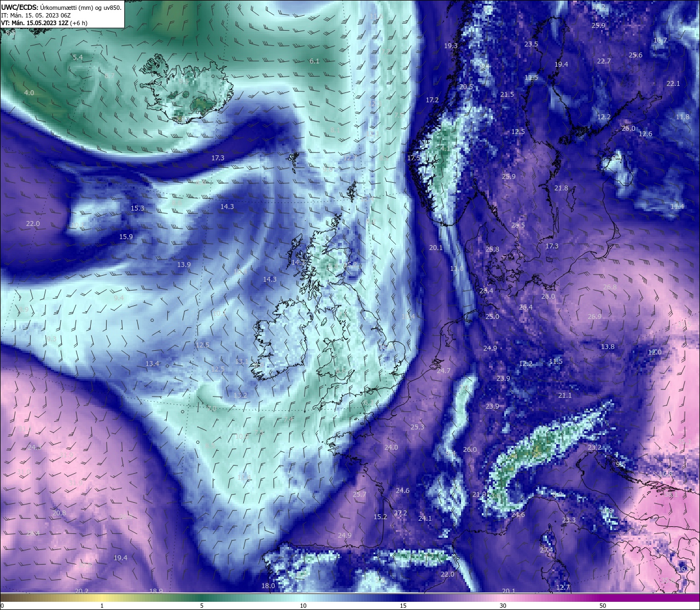
Task: Click the legend tick label 10
Action: 302,606
